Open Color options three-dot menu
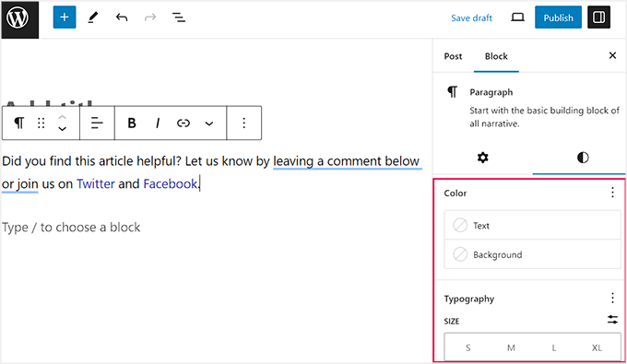Image resolution: width=627 pixels, height=364 pixels. coord(612,193)
